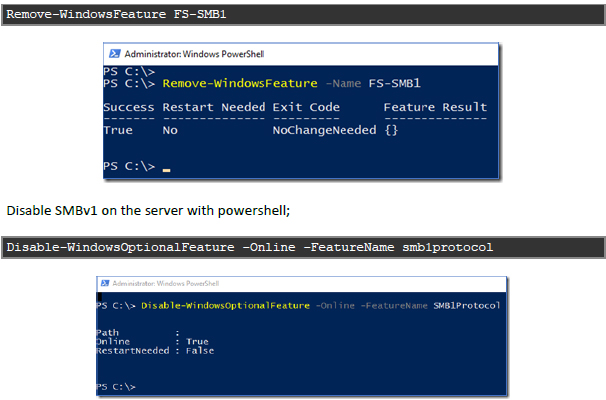The width and height of the screenshot is (606, 400).
Task: Click FS-SMB1 argument in the first console
Action: click(394, 83)
